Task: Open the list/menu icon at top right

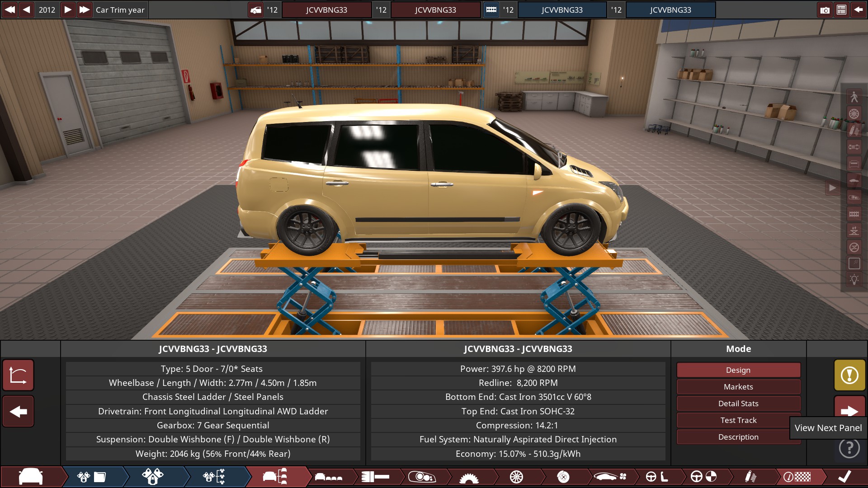Action: click(x=841, y=10)
